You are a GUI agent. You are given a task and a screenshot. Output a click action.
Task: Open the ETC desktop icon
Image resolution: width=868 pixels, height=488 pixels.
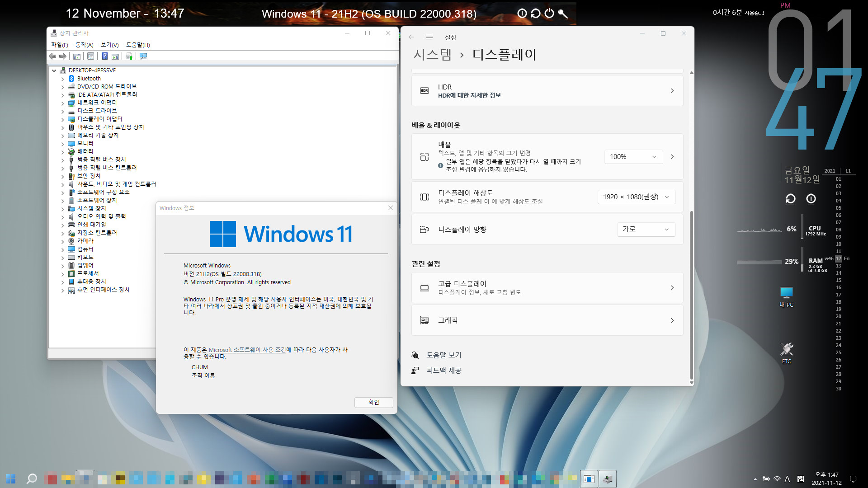coord(787,353)
